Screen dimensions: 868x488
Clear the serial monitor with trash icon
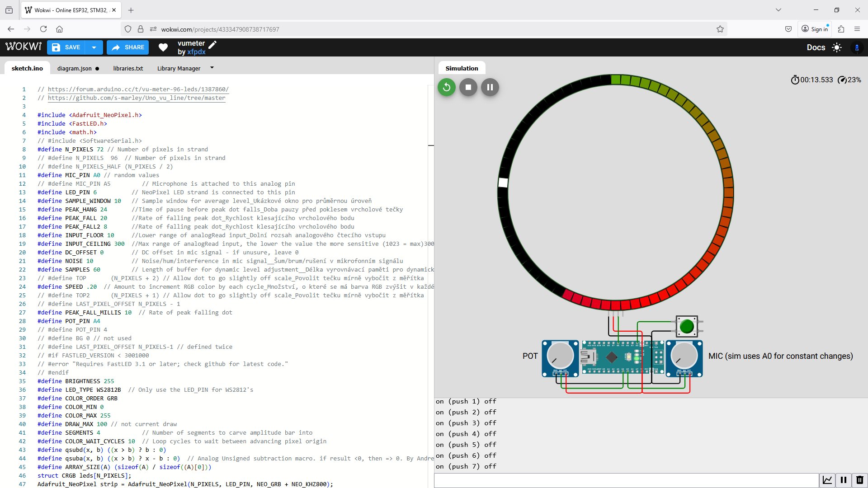click(x=859, y=480)
